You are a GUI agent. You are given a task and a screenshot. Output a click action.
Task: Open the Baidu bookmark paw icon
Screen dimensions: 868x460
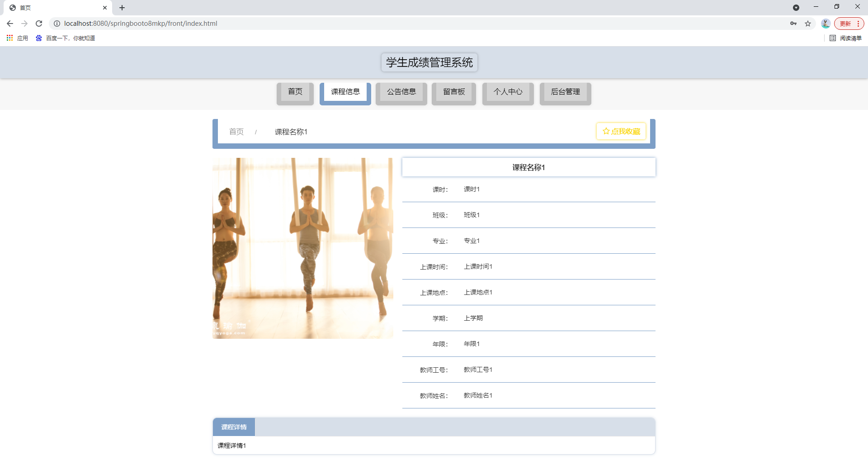pos(39,38)
